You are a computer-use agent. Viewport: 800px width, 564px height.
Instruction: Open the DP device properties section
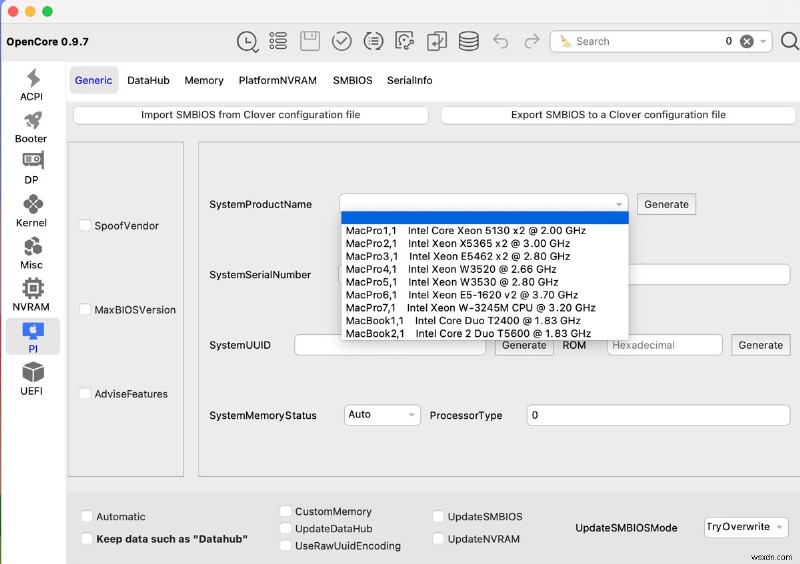[32, 168]
